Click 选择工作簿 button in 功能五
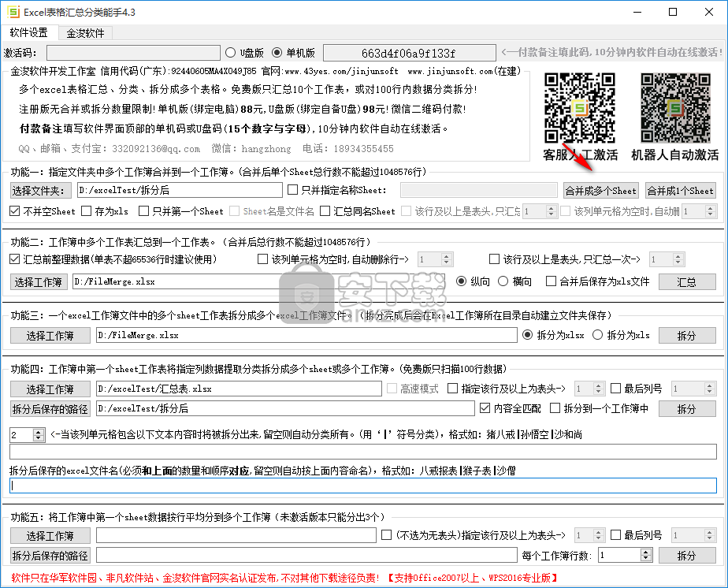Viewport: 728px width, 588px height. [x=50, y=536]
